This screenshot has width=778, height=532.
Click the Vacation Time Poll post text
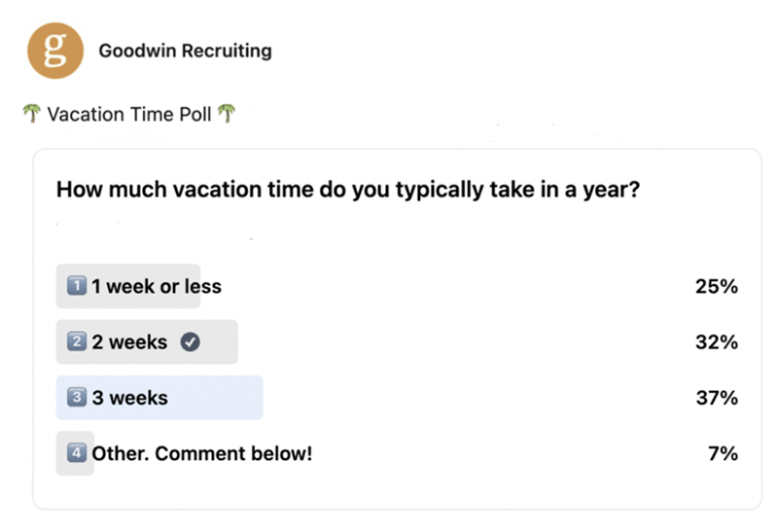click(129, 114)
